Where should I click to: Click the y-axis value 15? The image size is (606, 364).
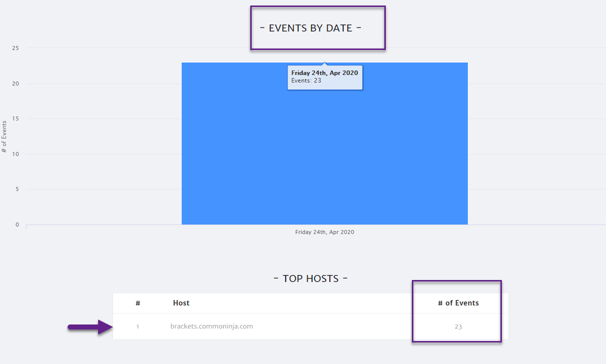(16, 118)
